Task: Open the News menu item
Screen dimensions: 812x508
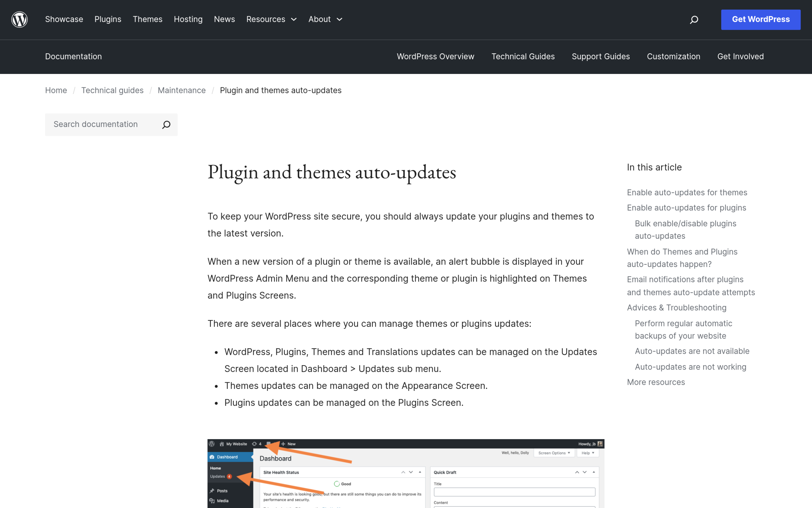Action: point(225,19)
